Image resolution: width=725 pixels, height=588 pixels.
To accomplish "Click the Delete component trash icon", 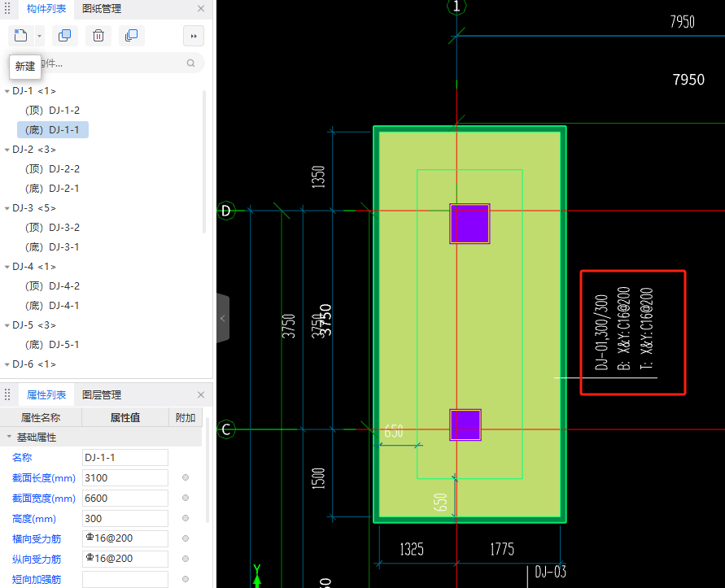I will coord(98,36).
